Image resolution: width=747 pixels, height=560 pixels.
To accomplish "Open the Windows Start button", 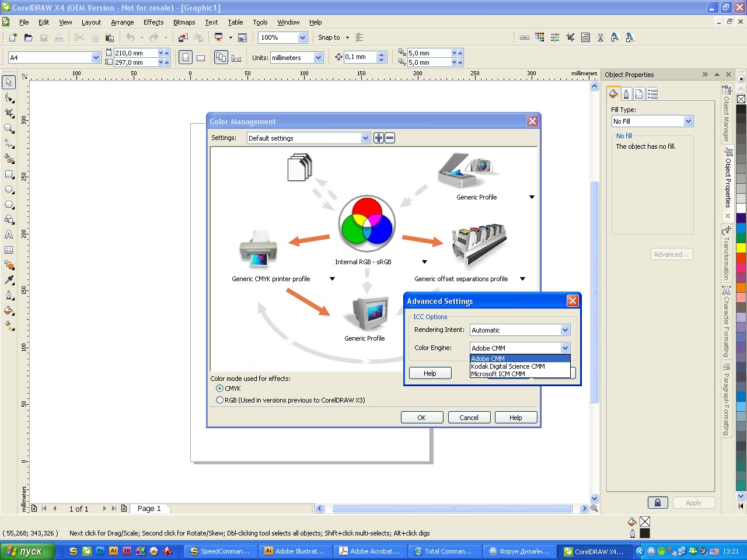I will pyautogui.click(x=27, y=551).
